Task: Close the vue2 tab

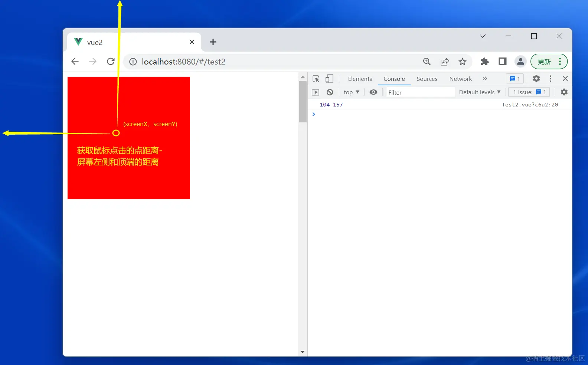Action: click(192, 42)
